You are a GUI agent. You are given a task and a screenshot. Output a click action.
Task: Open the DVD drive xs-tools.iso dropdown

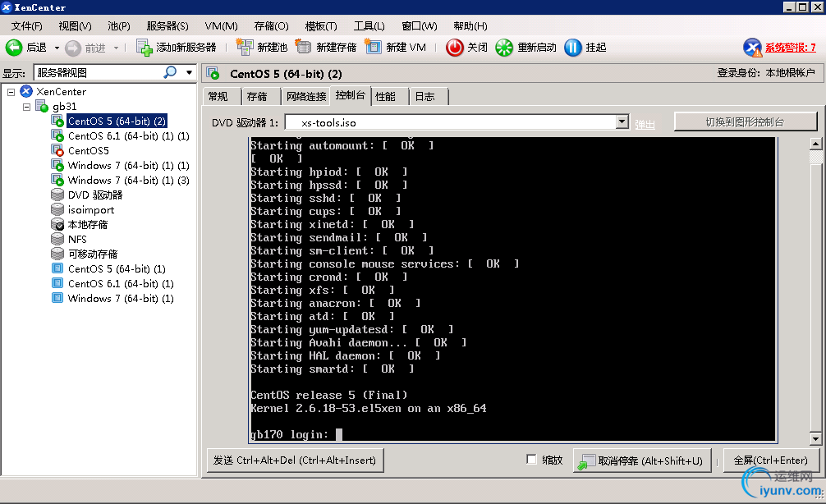[622, 122]
